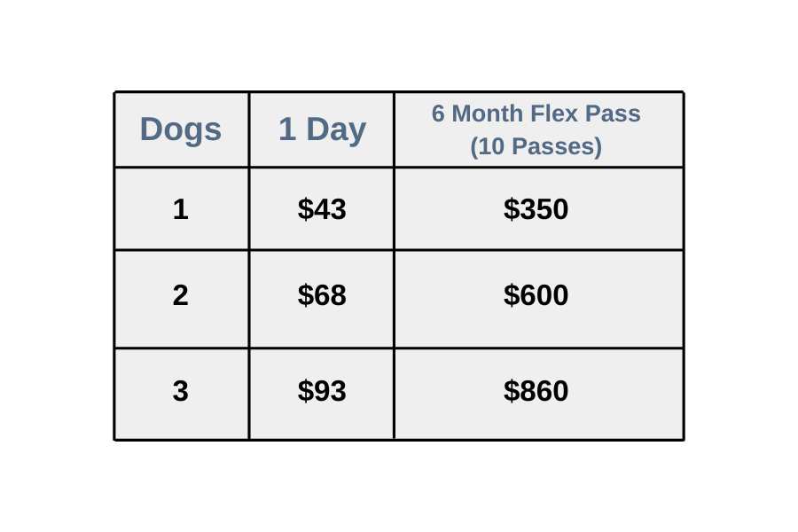This screenshot has height=532, width=798.
Task: Click the number 10 in (10 Passes)
Action: tap(490, 146)
